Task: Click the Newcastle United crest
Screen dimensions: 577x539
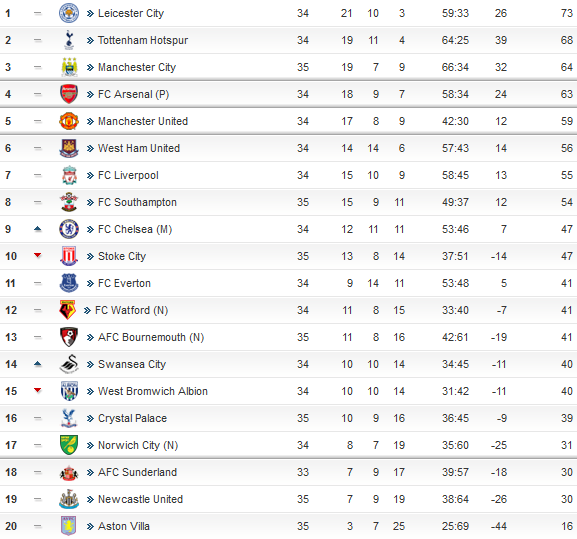Action: pyautogui.click(x=69, y=499)
